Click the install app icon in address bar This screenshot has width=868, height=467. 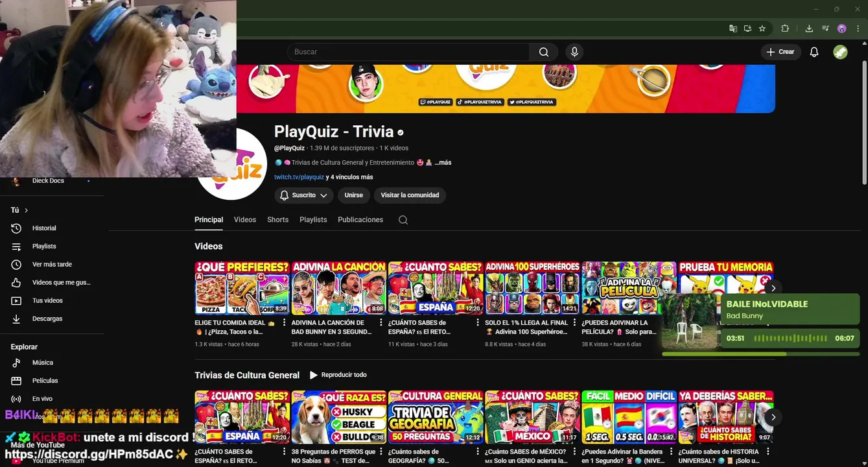click(747, 29)
